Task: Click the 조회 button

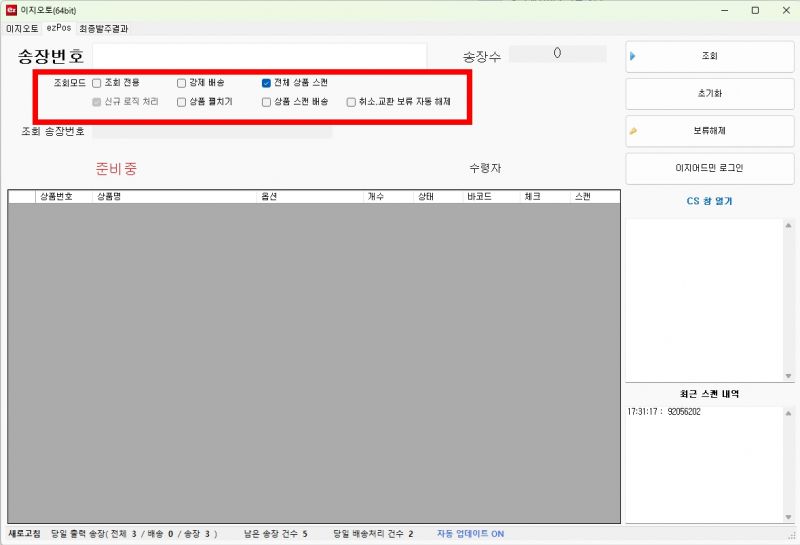Action: [710, 56]
